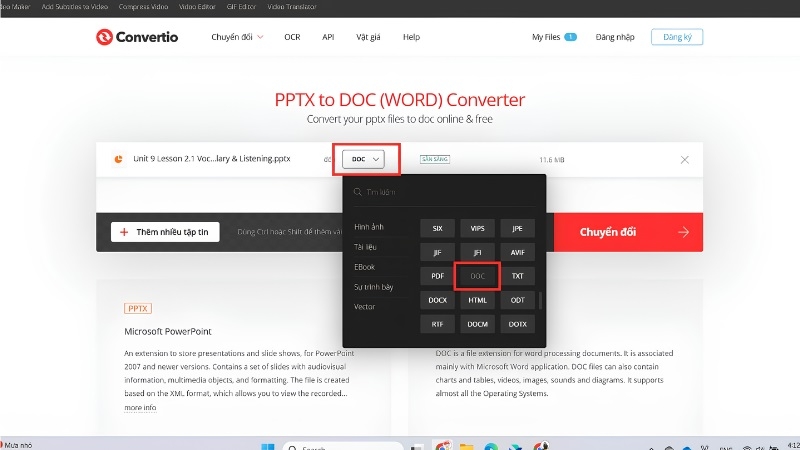800x450 pixels.
Task: Select the Tài liệu format category
Action: click(365, 247)
